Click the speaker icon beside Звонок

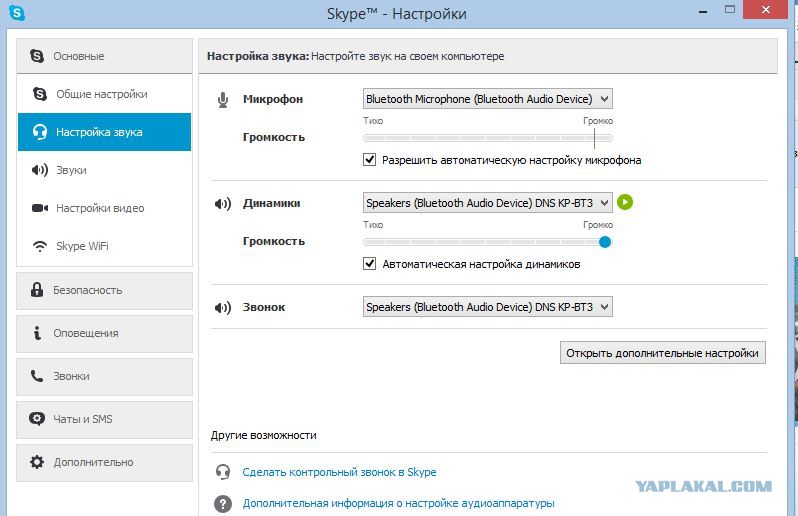[x=222, y=307]
